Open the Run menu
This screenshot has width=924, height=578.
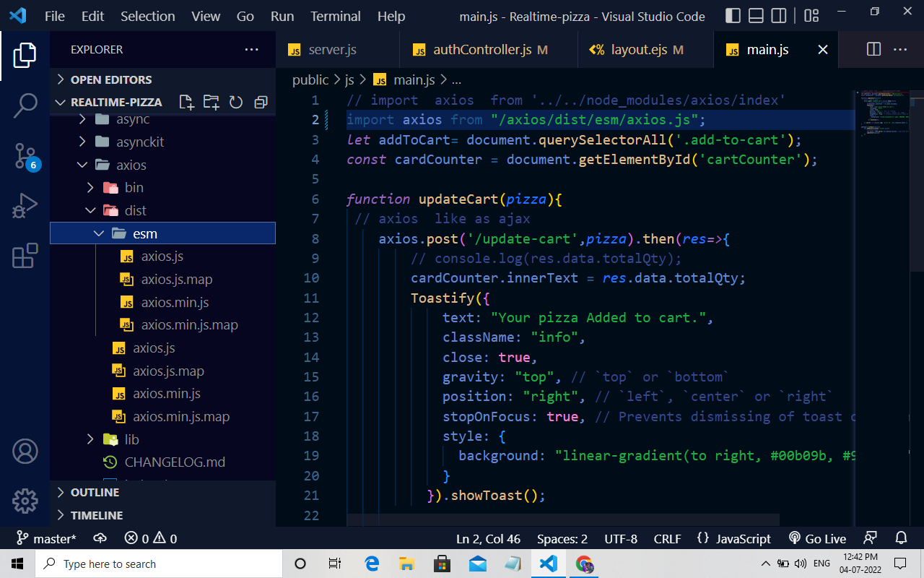(x=282, y=16)
